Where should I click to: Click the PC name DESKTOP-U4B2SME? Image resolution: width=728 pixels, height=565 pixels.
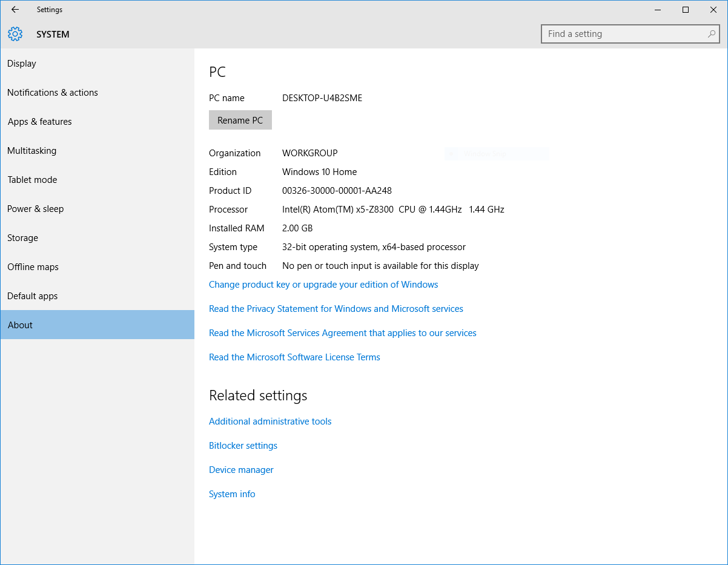point(322,98)
